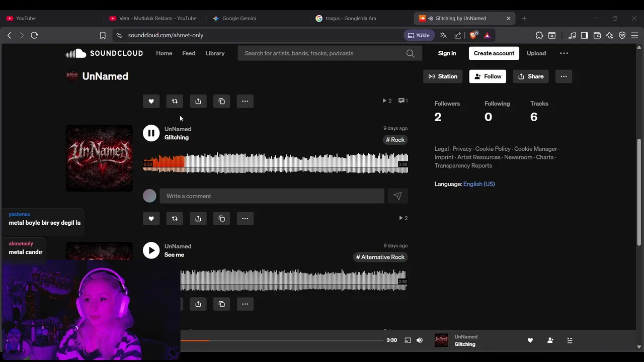Switch to Google Gemini tab
This screenshot has width=644, height=362.
coord(258,18)
